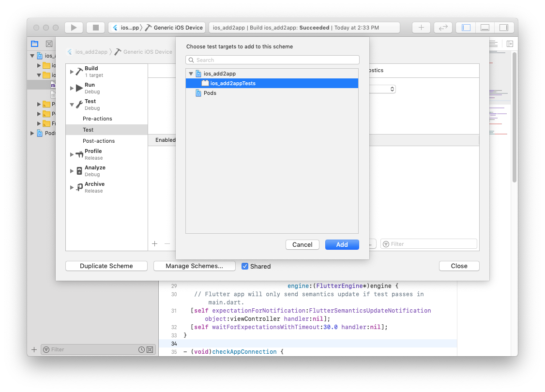The width and height of the screenshot is (545, 392).
Task: Click the Pods project file icon in target list
Action: point(198,93)
